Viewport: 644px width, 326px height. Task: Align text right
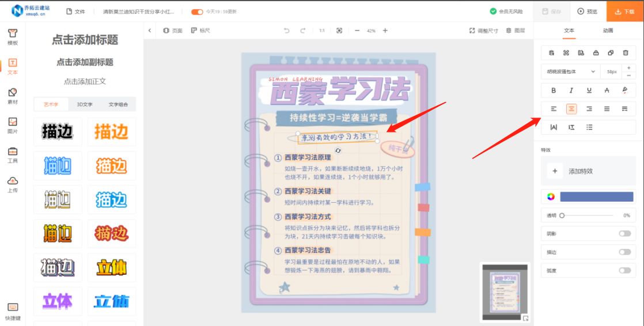[589, 109]
